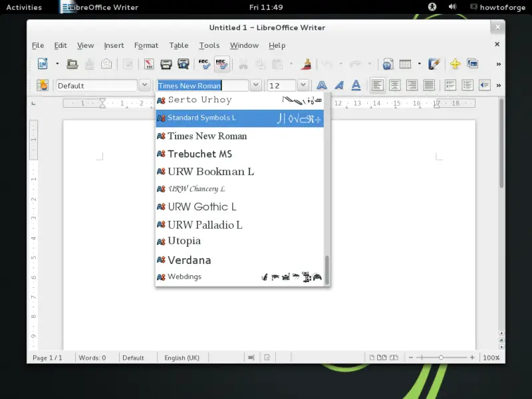
Task: Open the Window menu
Action: coord(244,45)
